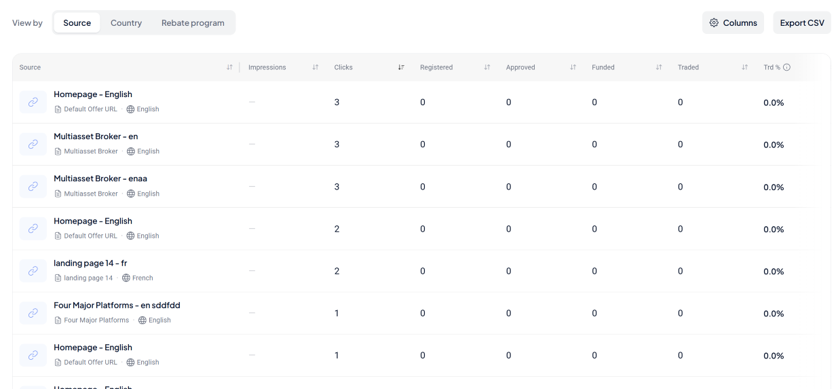Click the Traded column header label
Viewport: 838px width, 389px height.
tap(688, 67)
